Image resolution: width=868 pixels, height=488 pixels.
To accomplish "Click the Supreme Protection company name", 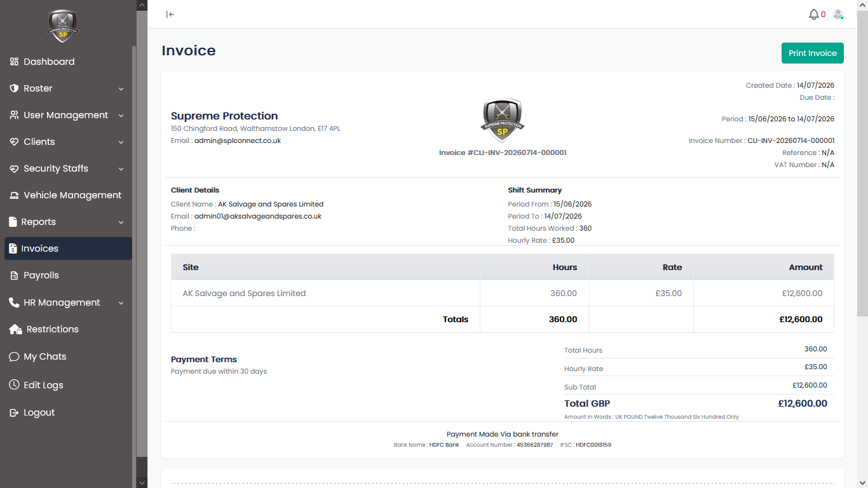I will [224, 116].
